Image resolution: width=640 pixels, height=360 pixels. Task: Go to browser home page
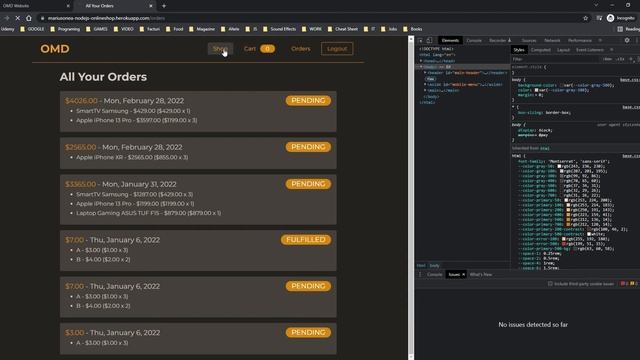(x=29, y=18)
